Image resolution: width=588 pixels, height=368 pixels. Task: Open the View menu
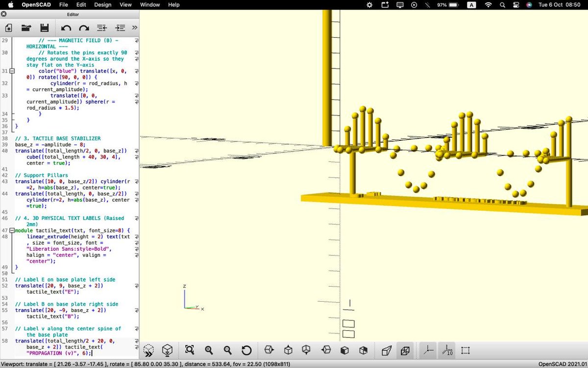point(125,4)
